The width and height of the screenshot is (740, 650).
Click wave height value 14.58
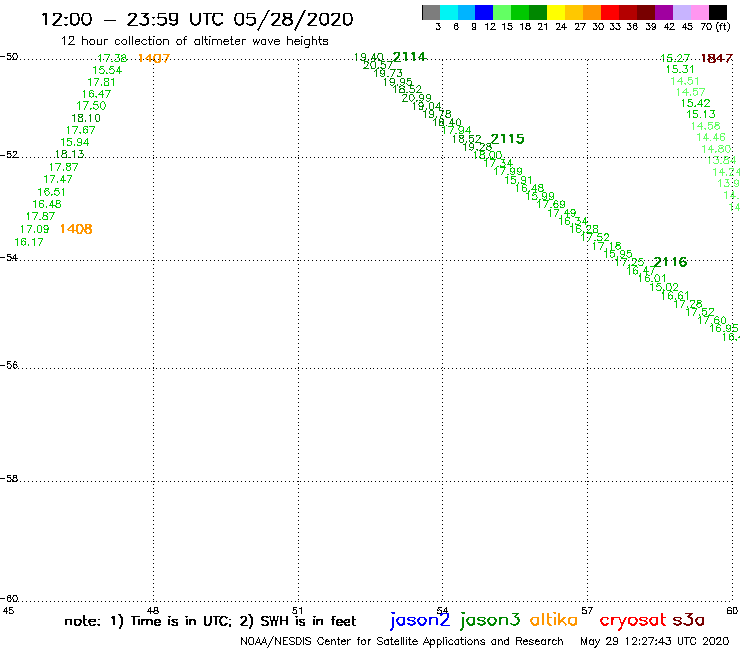706,126
